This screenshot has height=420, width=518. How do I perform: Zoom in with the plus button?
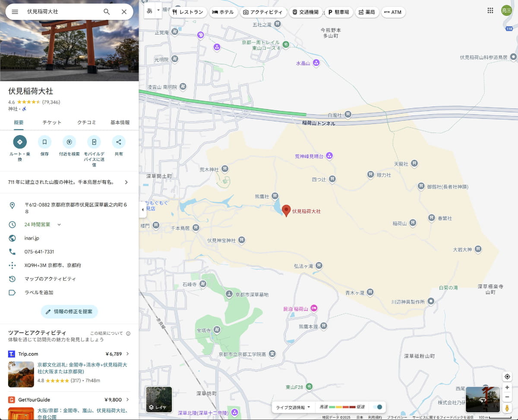tap(507, 388)
